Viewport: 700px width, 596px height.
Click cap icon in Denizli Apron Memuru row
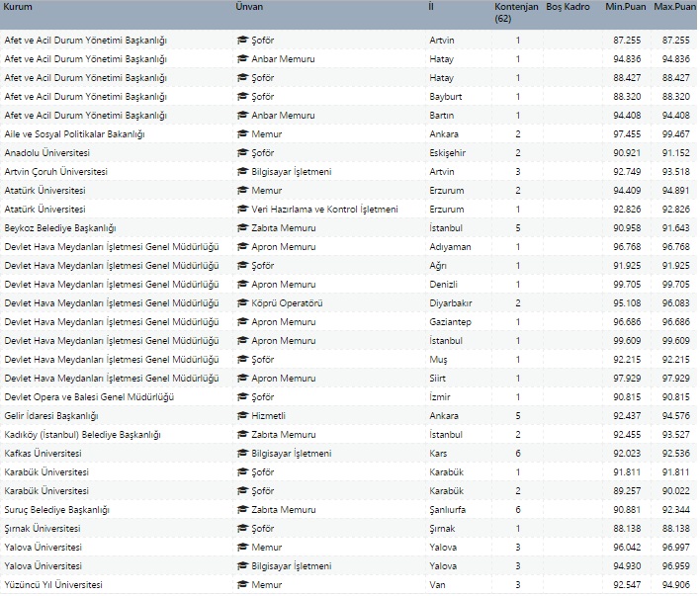point(242,285)
